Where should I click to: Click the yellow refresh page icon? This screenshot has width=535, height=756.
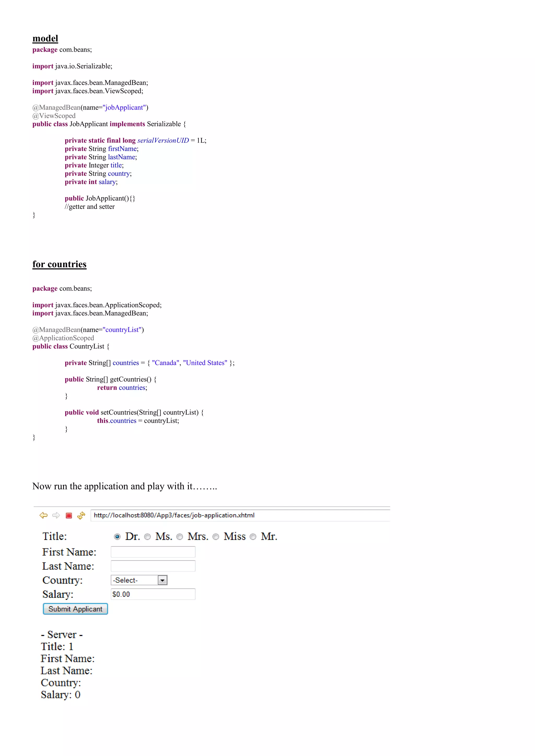pyautogui.click(x=81, y=515)
